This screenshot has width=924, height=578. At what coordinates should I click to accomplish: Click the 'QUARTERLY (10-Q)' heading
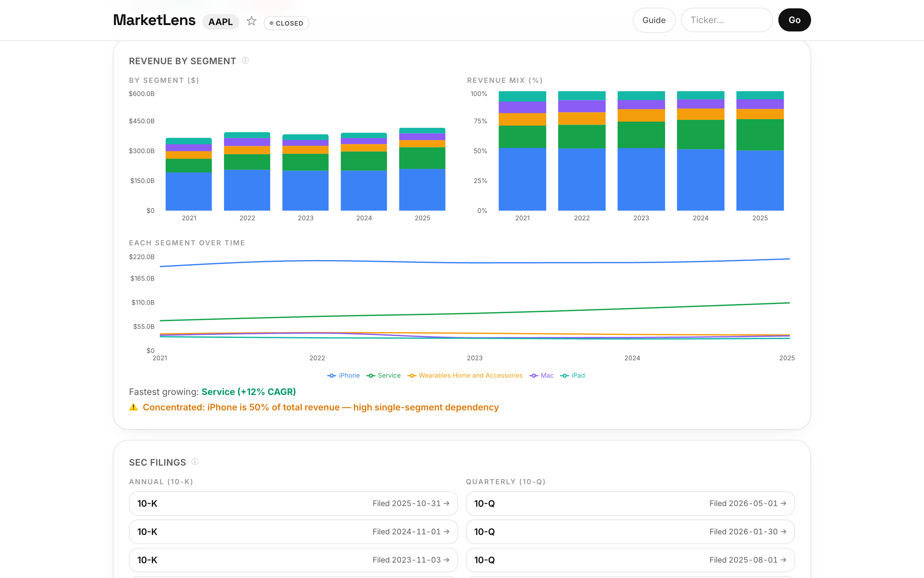pos(506,482)
